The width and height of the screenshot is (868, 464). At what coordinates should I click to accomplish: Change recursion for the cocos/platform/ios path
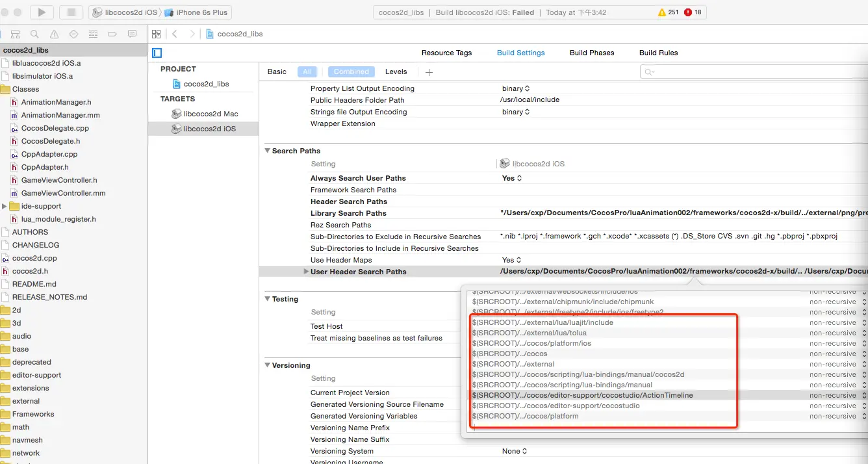coord(837,343)
